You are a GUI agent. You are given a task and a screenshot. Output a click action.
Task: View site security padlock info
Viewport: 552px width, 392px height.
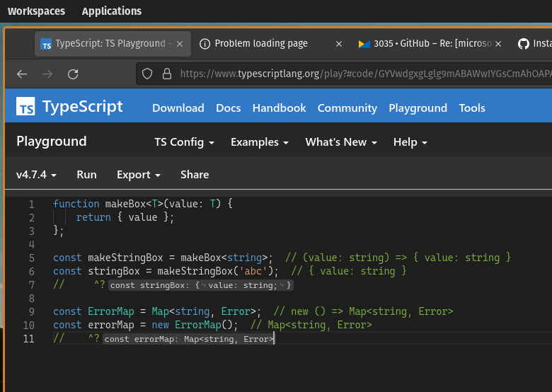[167, 74]
